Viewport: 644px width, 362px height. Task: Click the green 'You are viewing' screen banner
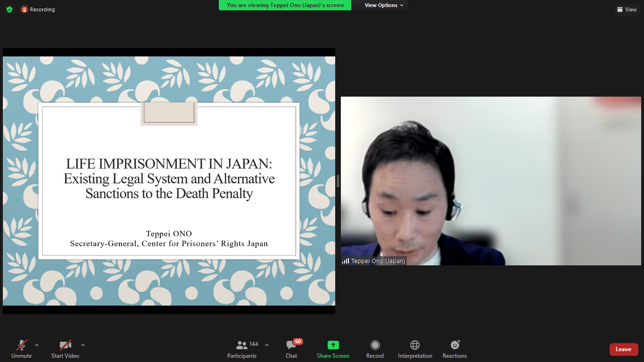285,5
